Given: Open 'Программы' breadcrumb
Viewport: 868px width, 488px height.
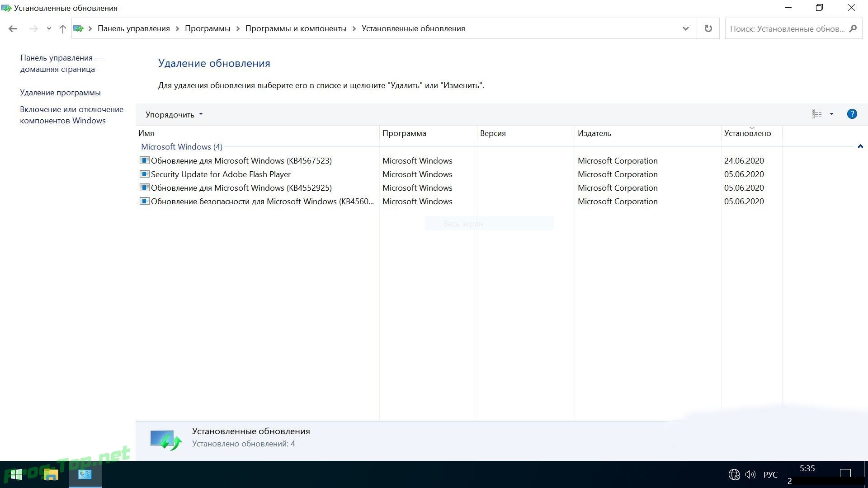Looking at the screenshot, I should [208, 28].
